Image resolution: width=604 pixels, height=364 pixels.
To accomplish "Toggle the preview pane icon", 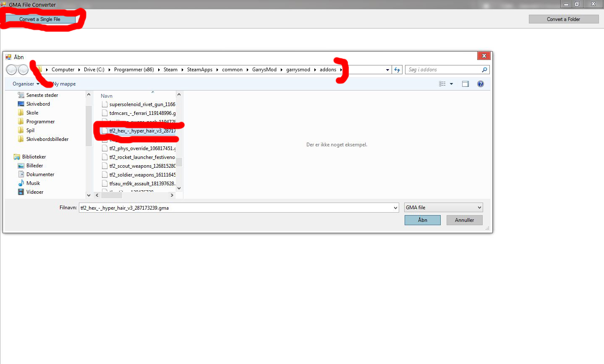I will [465, 84].
